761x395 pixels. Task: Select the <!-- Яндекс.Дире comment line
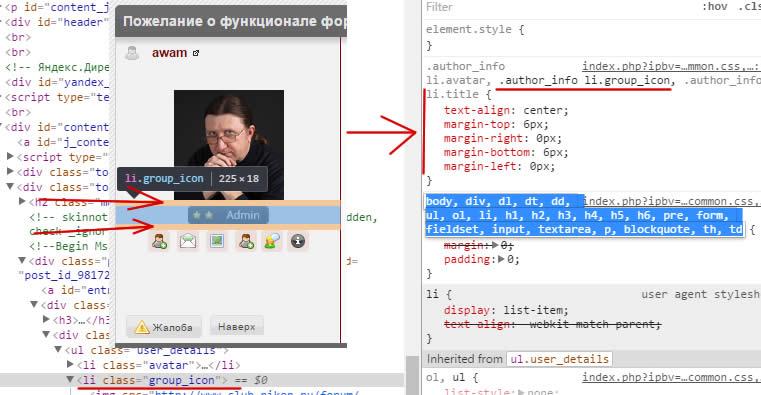57,67
